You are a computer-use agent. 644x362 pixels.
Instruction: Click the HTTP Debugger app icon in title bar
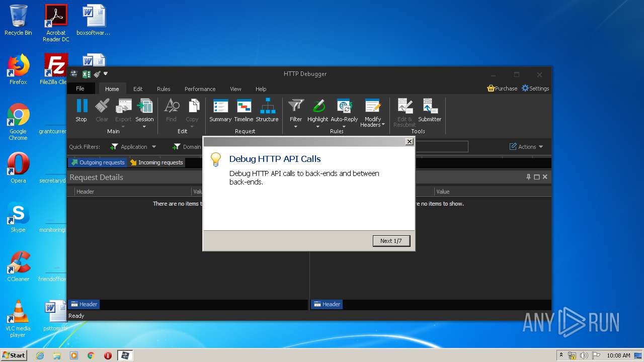tap(74, 74)
